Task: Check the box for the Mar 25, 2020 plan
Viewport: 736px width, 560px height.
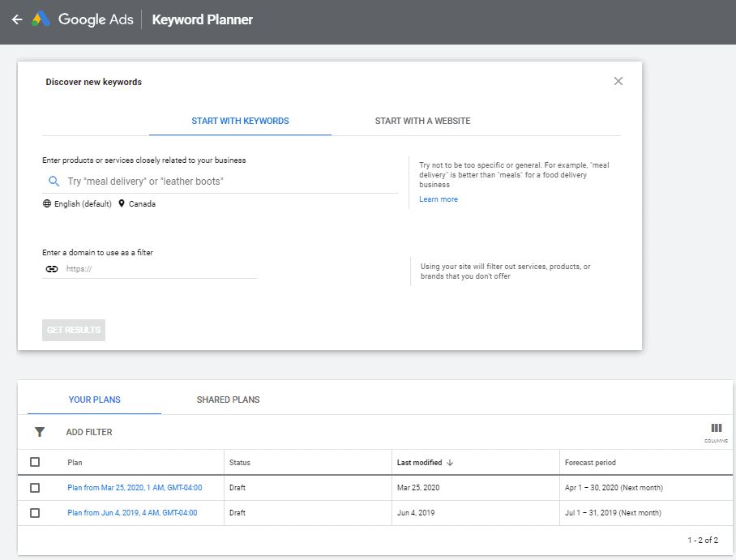Action: [35, 488]
